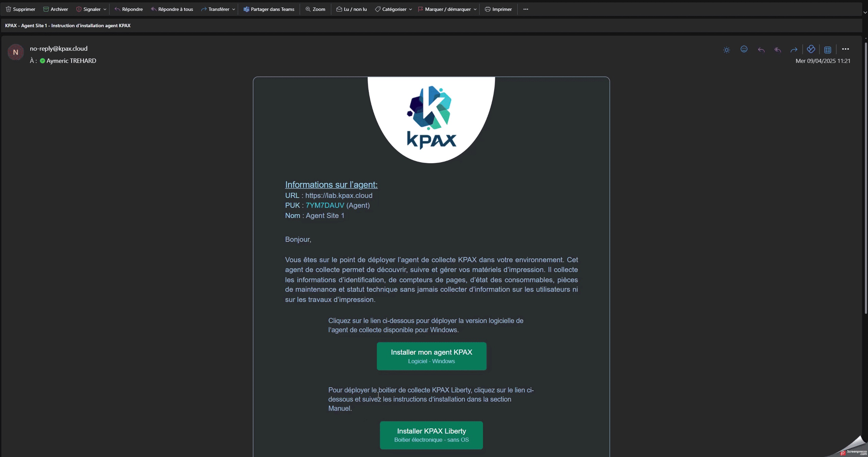
Task: Expand the Signaler dropdown arrow
Action: coord(105,10)
